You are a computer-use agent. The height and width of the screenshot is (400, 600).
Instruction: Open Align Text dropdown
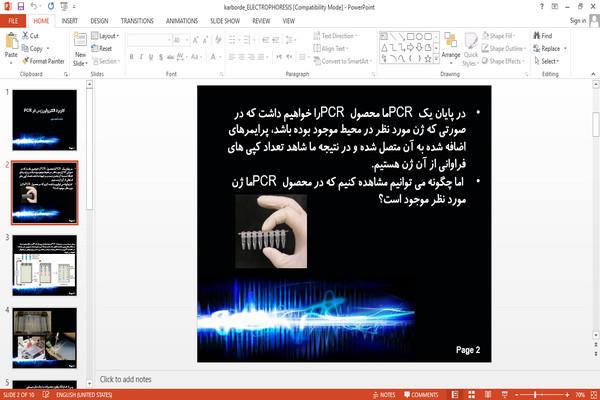(x=331, y=48)
